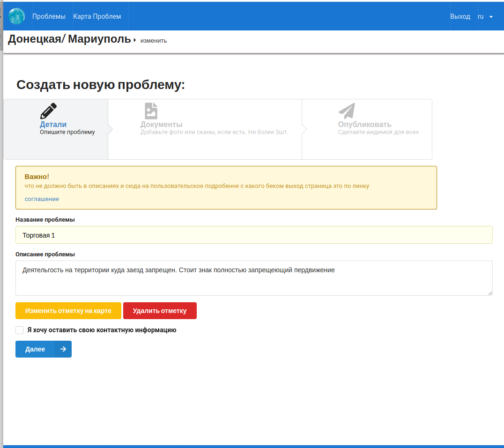This screenshot has width=504, height=448.
Task: Click the Опишите проблему subtitle
Action: [67, 132]
